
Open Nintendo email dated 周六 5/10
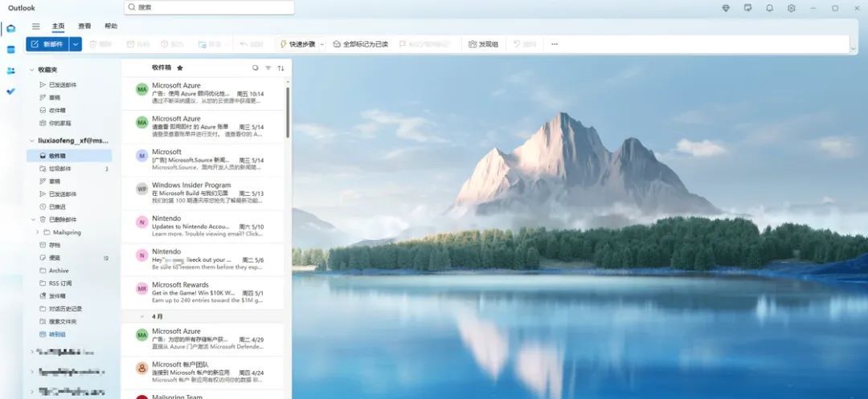pyautogui.click(x=203, y=226)
